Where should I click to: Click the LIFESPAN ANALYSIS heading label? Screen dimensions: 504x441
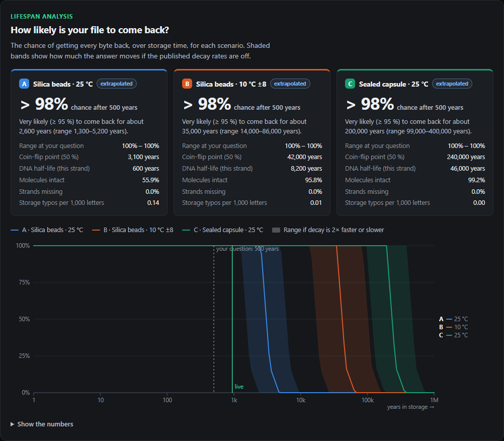tap(42, 17)
